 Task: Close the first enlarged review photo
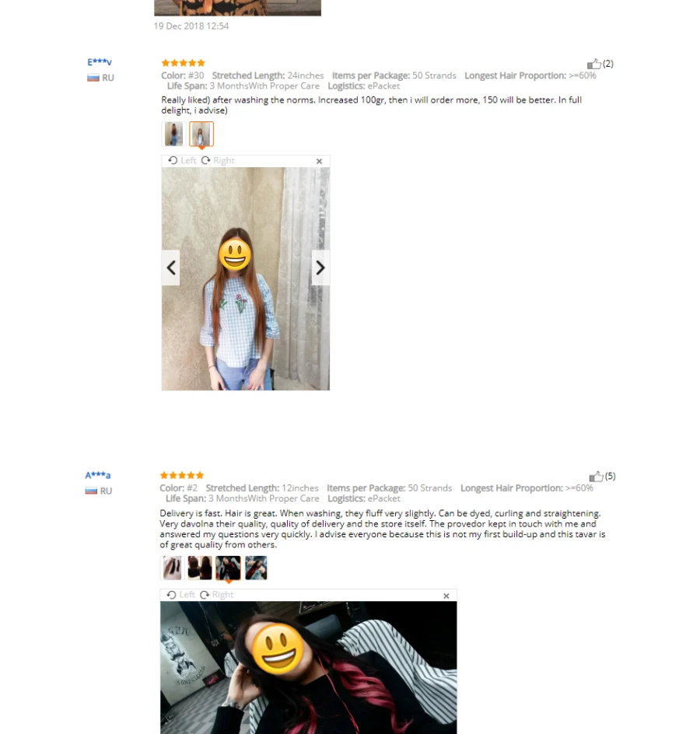point(320,161)
